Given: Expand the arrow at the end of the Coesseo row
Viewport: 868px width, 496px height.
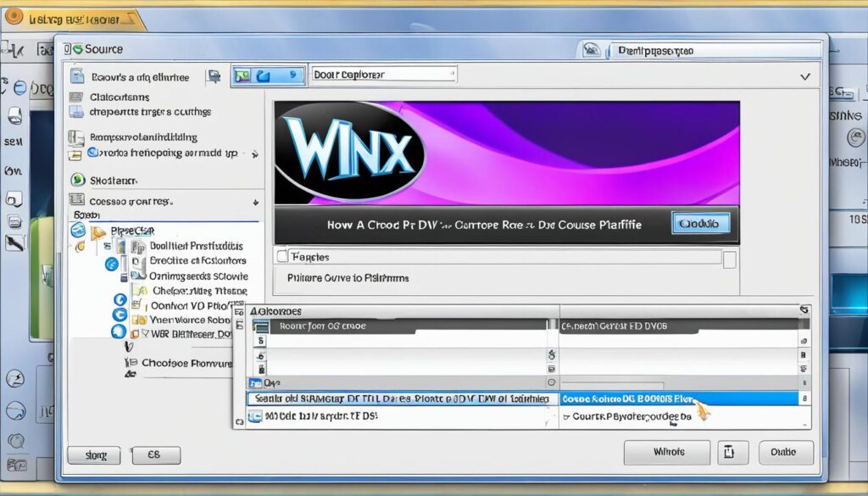Looking at the screenshot, I should pos(256,202).
